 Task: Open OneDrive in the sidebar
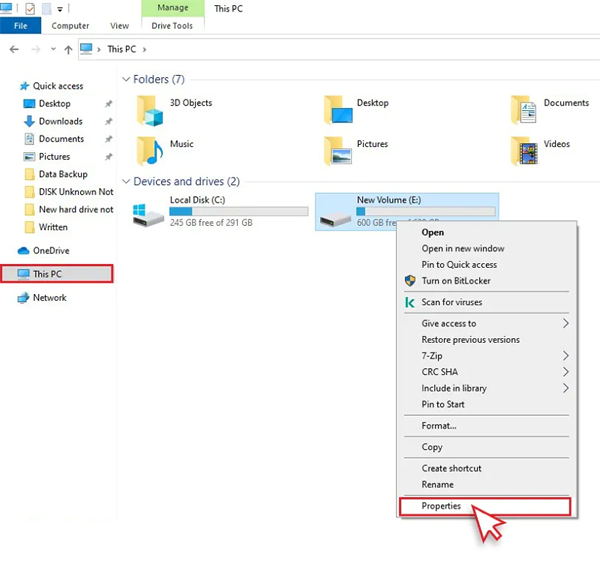click(x=50, y=250)
